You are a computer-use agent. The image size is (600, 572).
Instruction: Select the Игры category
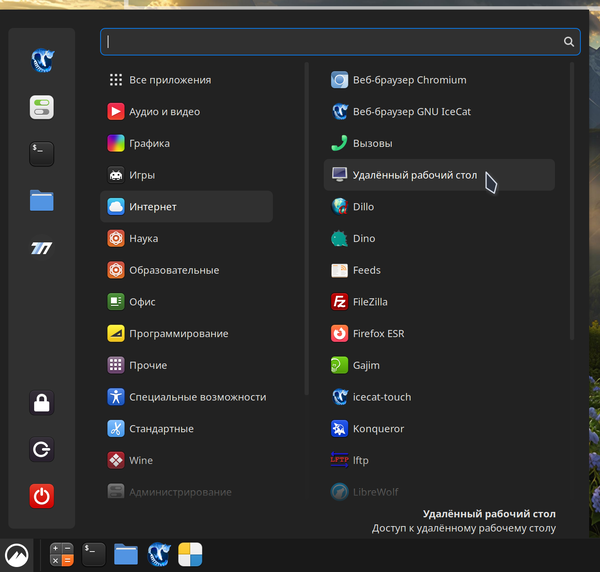pyautogui.click(x=142, y=175)
